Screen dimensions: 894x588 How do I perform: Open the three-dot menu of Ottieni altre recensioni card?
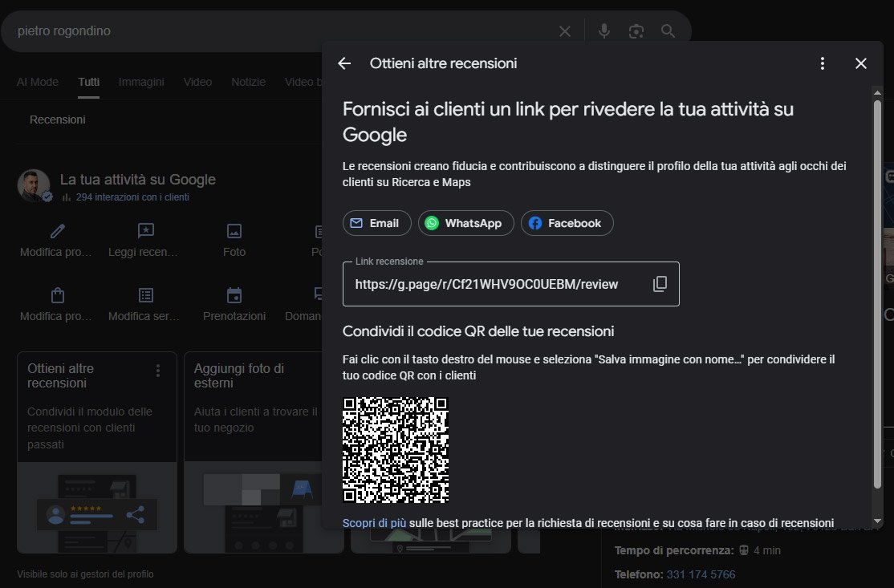[158, 370]
